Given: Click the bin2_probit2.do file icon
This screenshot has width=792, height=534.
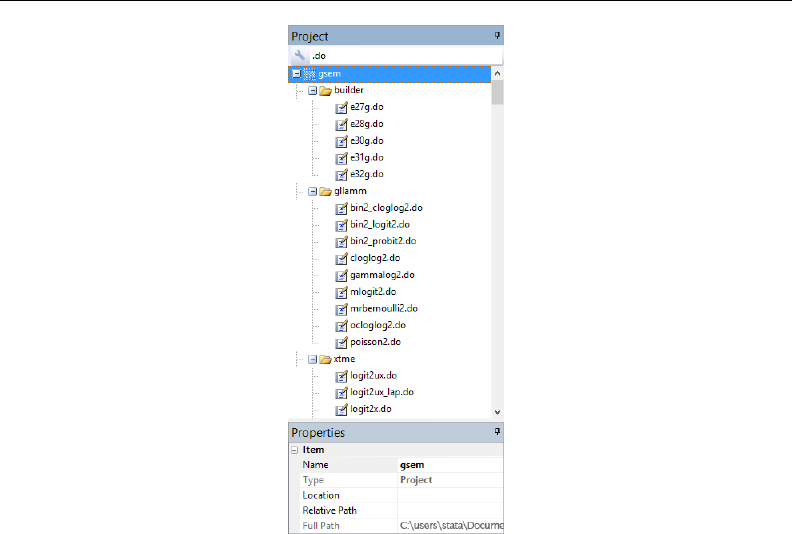Looking at the screenshot, I should [x=341, y=242].
